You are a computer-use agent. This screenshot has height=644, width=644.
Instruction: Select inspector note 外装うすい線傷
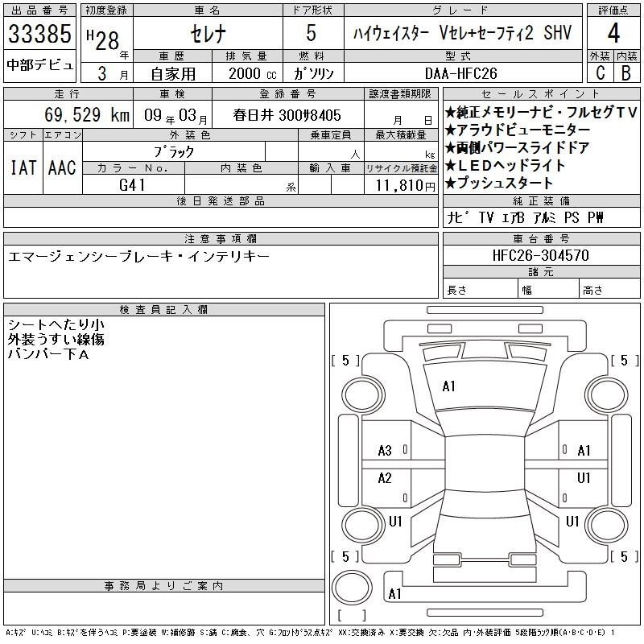(x=56, y=339)
